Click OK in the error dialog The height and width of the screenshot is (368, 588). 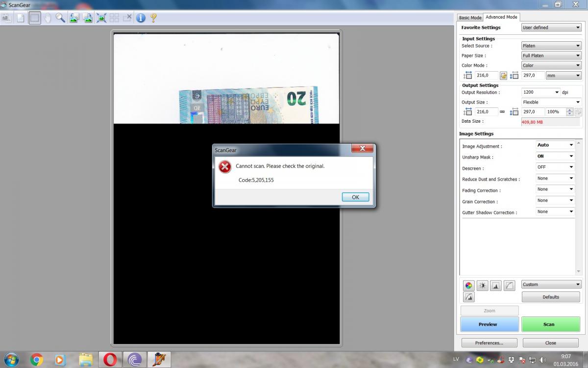(x=355, y=197)
